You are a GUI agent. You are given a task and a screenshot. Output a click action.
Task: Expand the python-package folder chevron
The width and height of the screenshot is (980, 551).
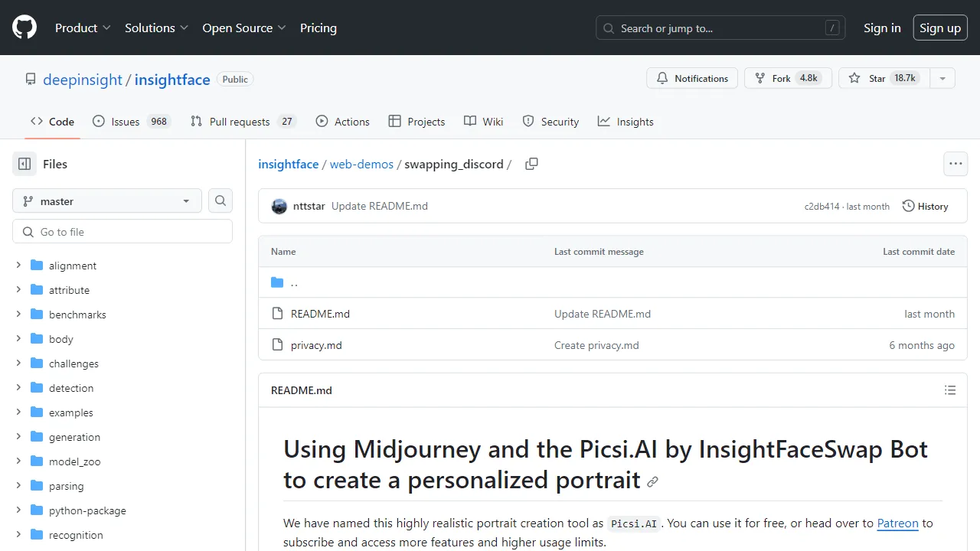coord(18,510)
